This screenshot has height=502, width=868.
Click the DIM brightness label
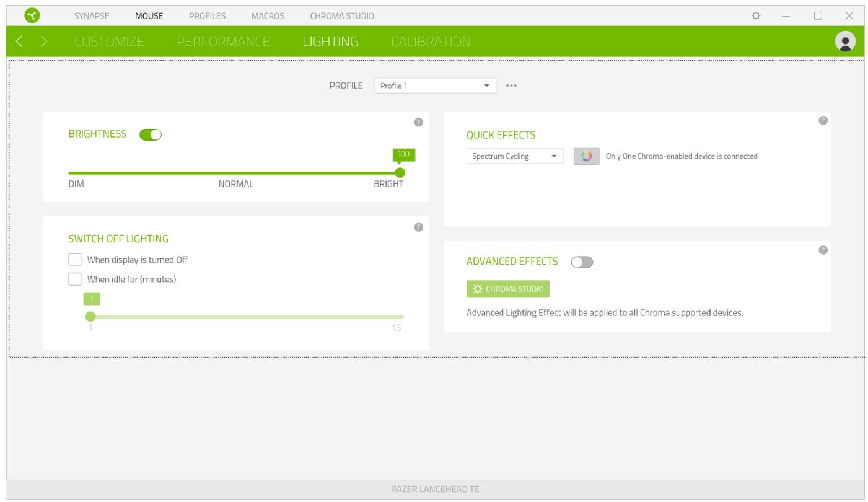76,184
